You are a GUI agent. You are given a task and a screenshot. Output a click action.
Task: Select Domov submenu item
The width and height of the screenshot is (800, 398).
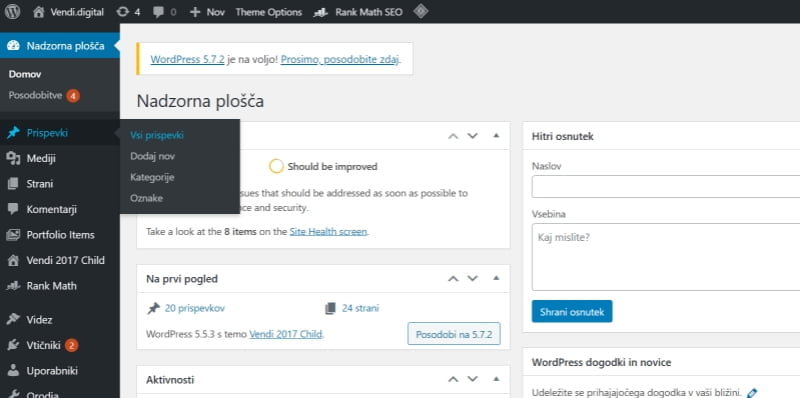[x=24, y=74]
